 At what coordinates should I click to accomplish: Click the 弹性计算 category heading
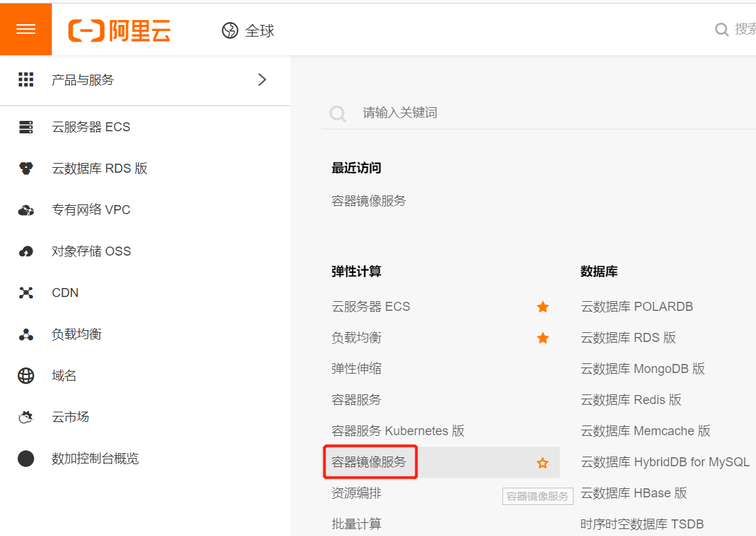point(357,271)
